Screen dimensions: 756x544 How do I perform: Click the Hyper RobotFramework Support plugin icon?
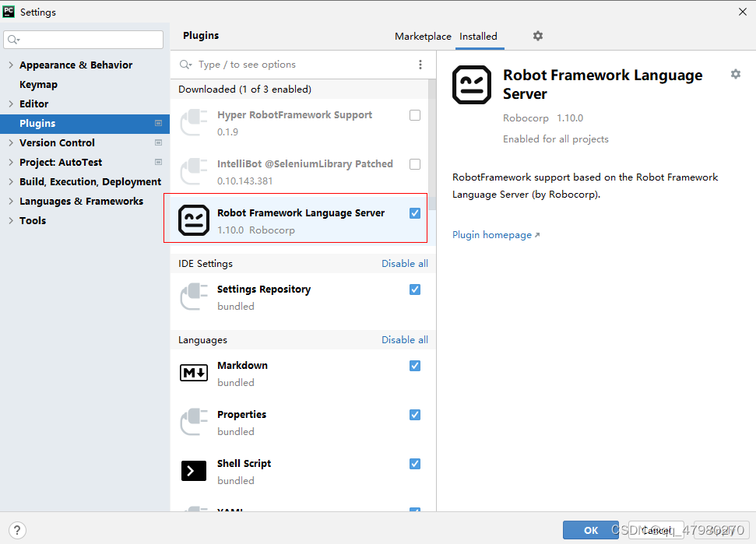pos(194,123)
